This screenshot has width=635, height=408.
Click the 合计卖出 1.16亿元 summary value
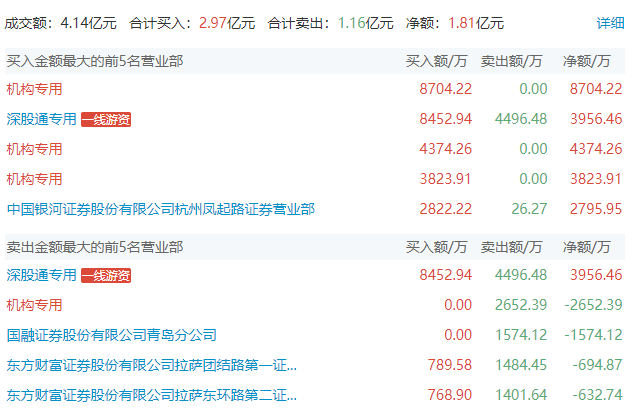(365, 23)
